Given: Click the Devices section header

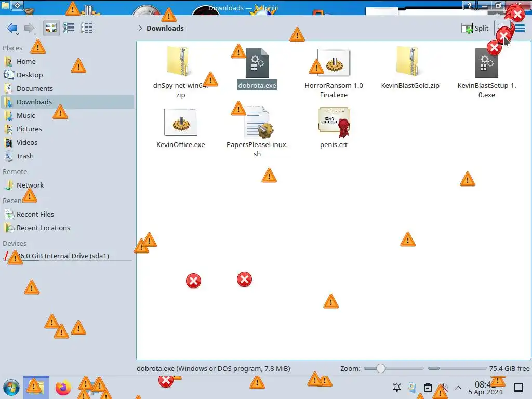Looking at the screenshot, I should coord(15,244).
